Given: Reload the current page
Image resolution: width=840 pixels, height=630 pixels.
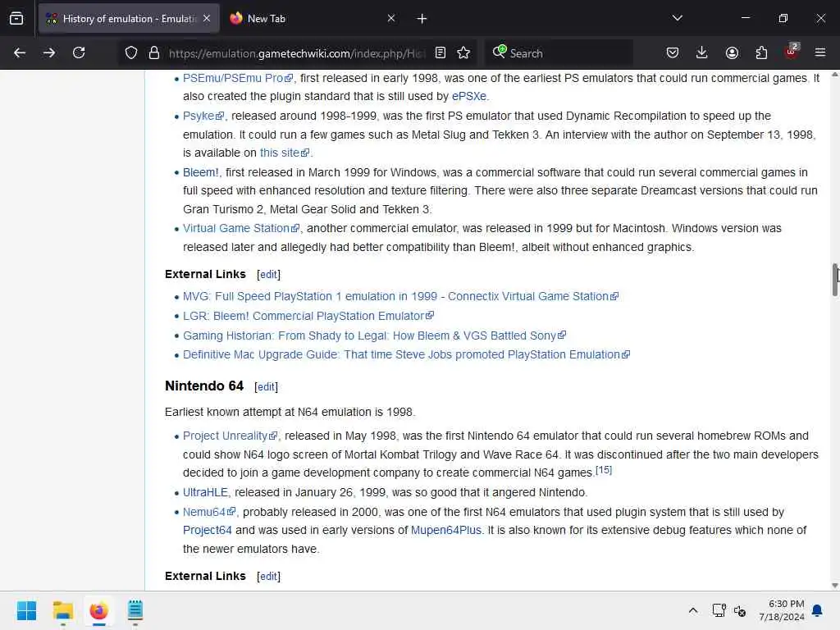Looking at the screenshot, I should (x=79, y=52).
